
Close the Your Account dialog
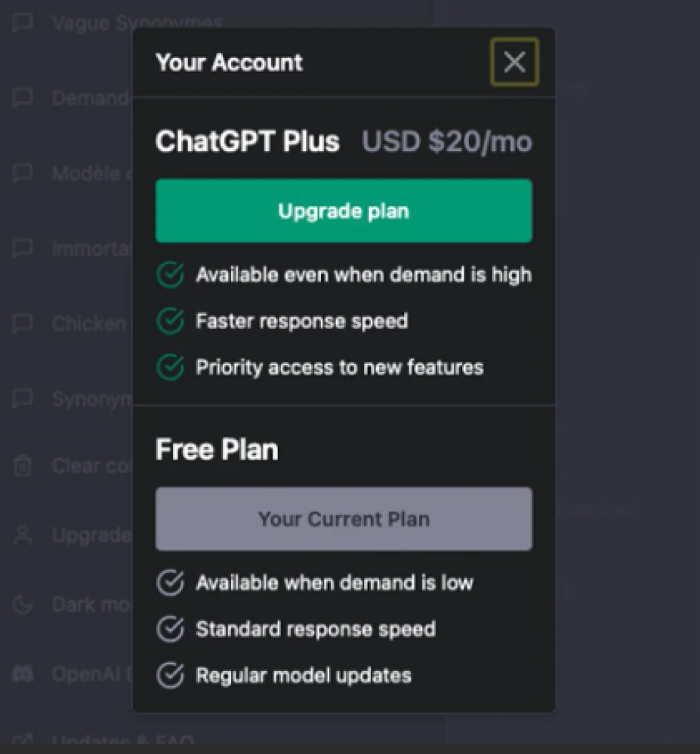click(x=514, y=62)
